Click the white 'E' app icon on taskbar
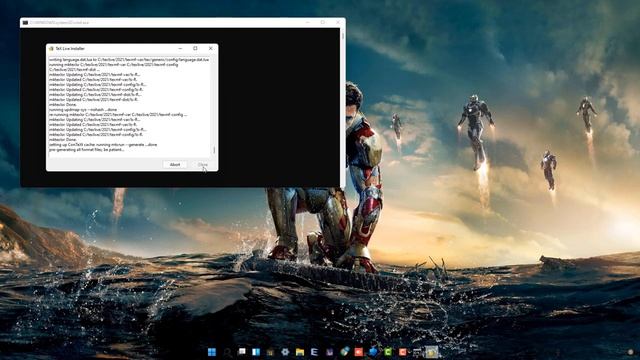 click(314, 352)
